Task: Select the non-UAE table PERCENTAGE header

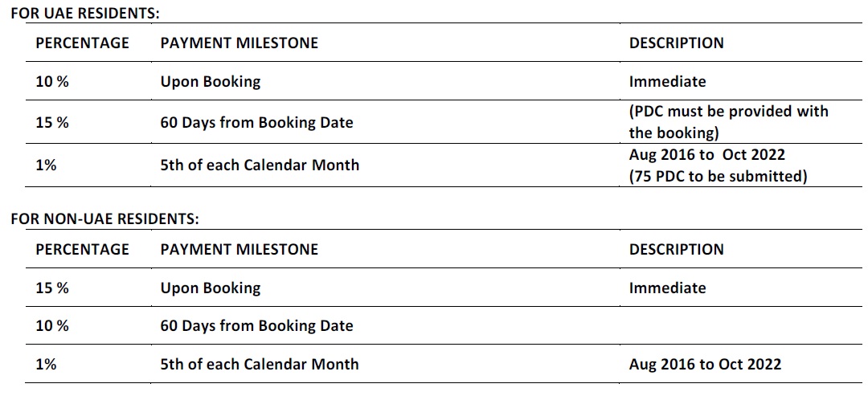Action: point(83,250)
